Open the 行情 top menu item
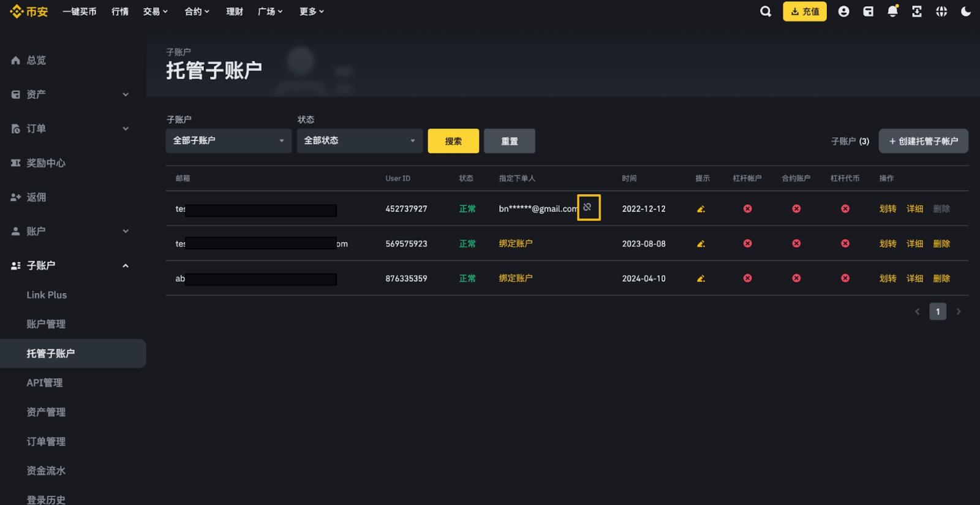The height and width of the screenshot is (505, 980). 120,12
